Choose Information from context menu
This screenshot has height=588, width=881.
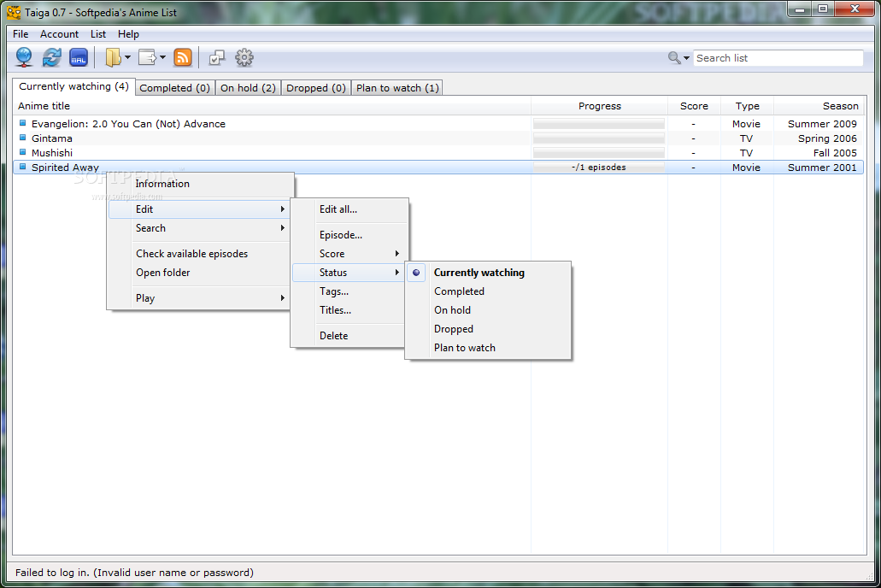coord(199,184)
